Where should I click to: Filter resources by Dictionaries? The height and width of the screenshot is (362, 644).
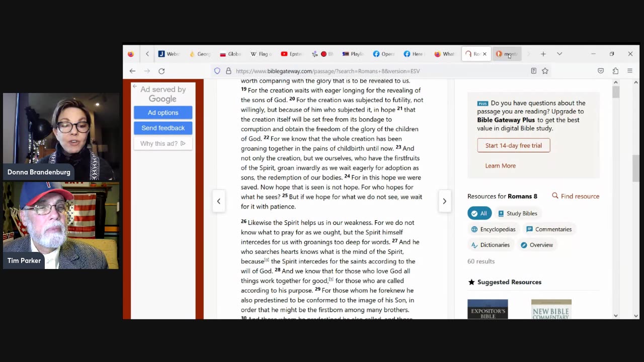(491, 245)
